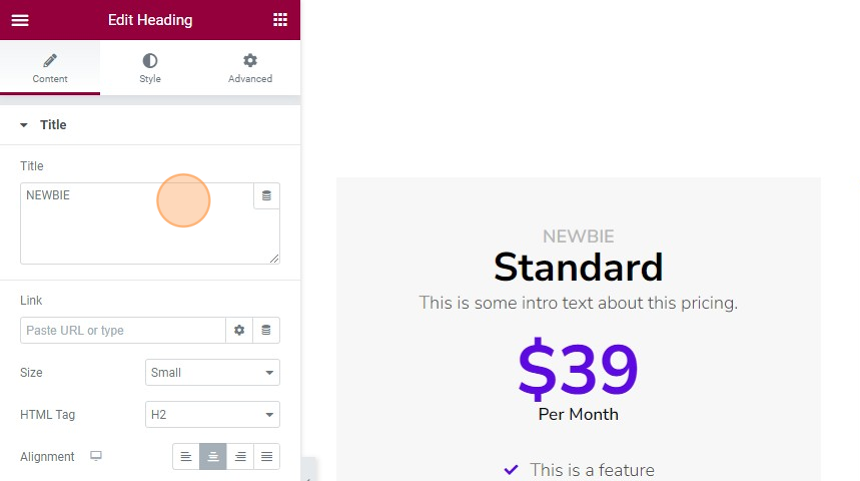Select the $39 price heading in preview
This screenshot has height=481, width=860.
tap(578, 368)
